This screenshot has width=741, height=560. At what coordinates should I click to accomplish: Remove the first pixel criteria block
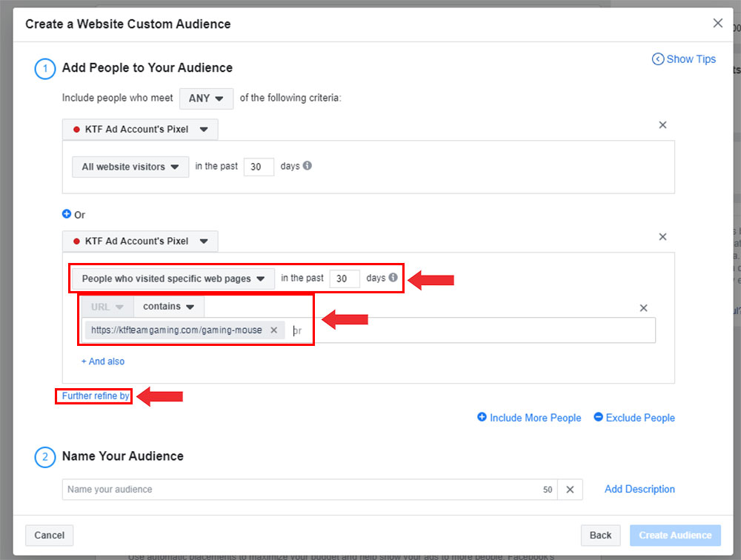pos(662,124)
